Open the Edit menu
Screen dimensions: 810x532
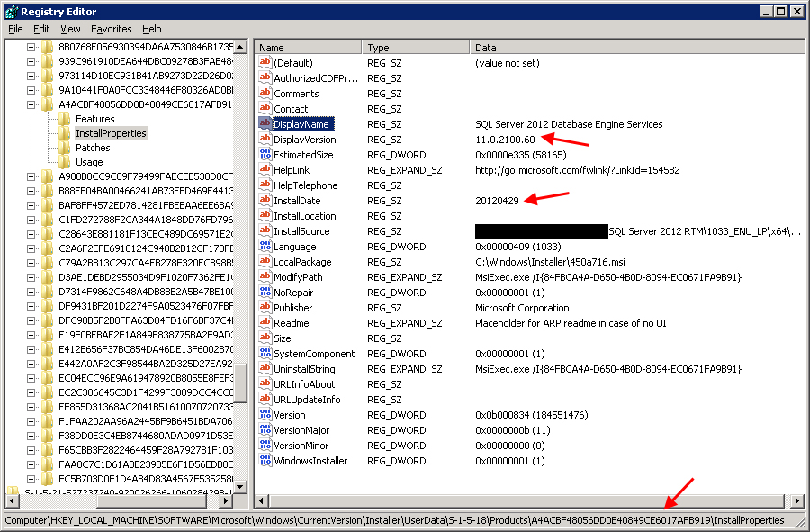point(41,29)
